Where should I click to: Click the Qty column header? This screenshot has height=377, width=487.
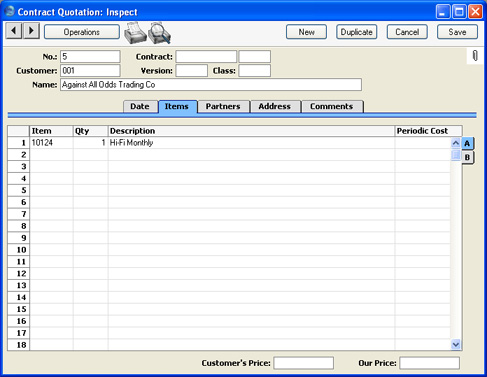(x=91, y=131)
